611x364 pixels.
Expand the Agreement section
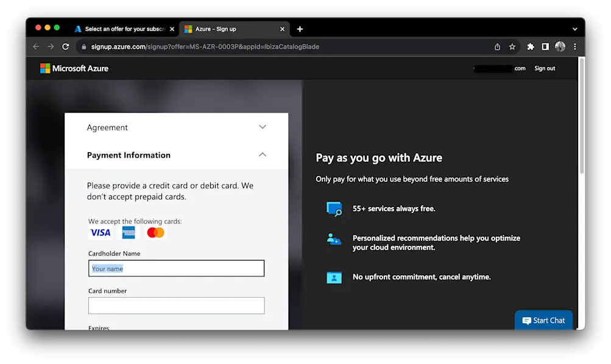pos(262,127)
